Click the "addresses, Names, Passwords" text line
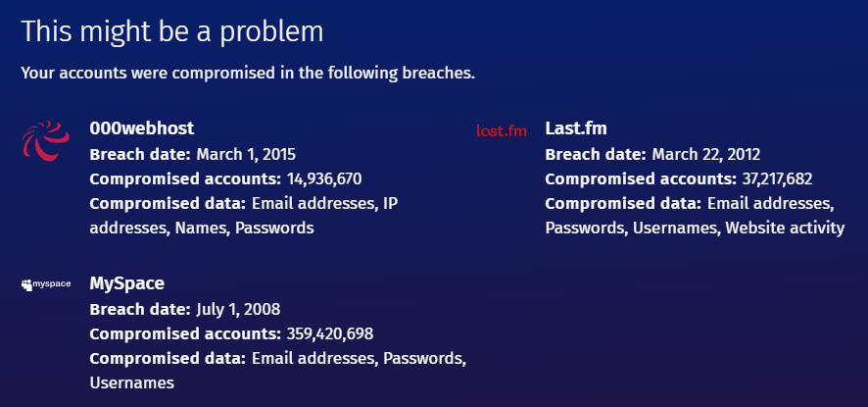This screenshot has height=407, width=868. 202,228
